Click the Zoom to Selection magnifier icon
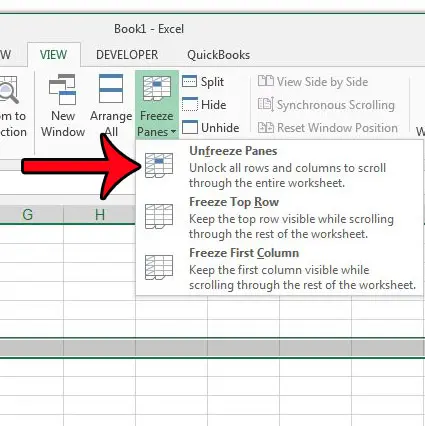The image size is (425, 426). (x=8, y=90)
